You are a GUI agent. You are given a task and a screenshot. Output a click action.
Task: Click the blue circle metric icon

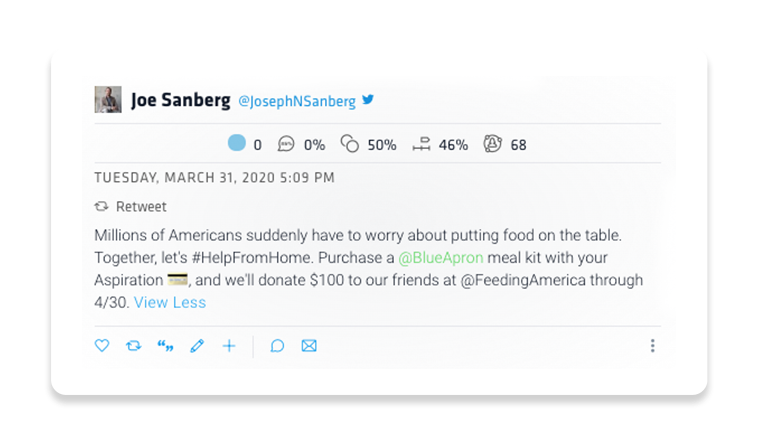(237, 144)
